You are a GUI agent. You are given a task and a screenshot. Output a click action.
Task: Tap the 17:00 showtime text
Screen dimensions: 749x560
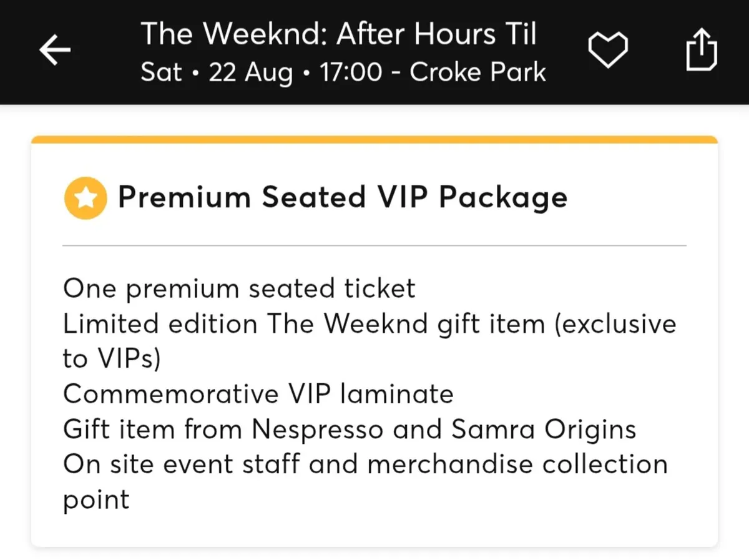point(349,72)
